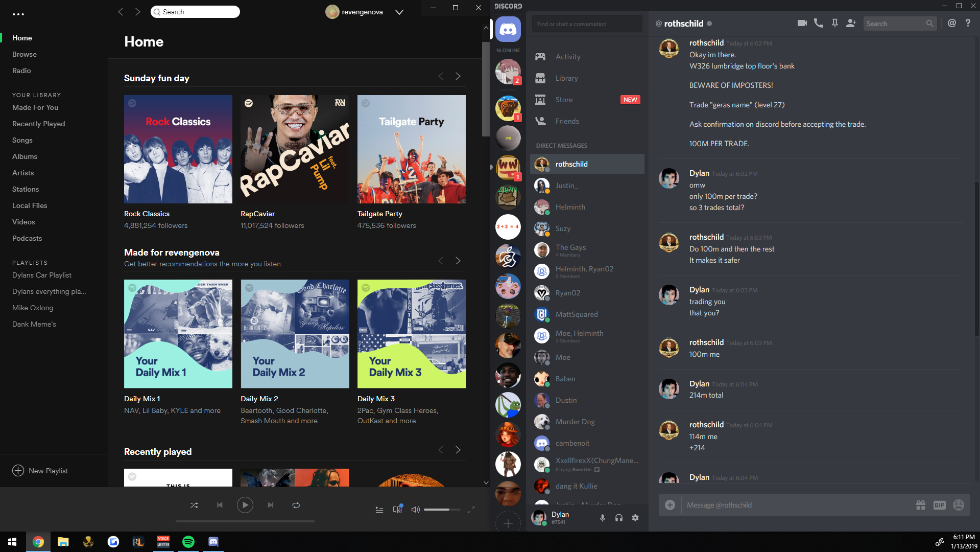Viewport: 980px width, 552px height.
Task: Open The Gays group chat
Action: coord(587,250)
